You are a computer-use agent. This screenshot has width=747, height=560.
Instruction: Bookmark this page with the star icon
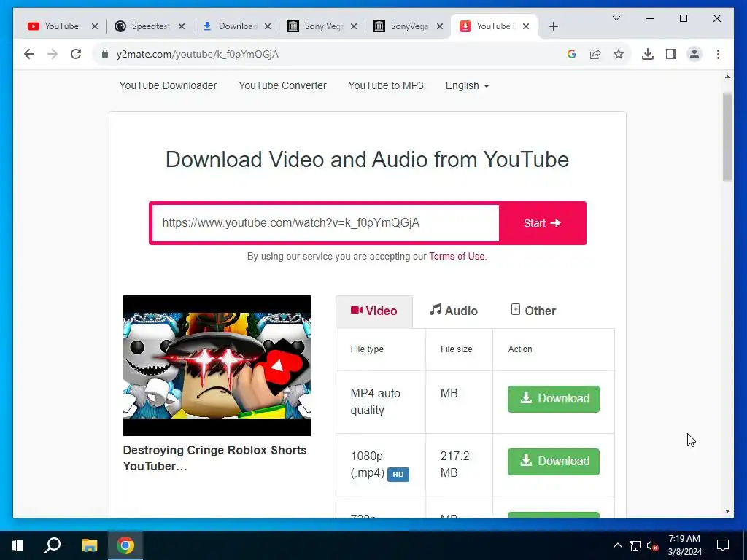[x=619, y=54]
